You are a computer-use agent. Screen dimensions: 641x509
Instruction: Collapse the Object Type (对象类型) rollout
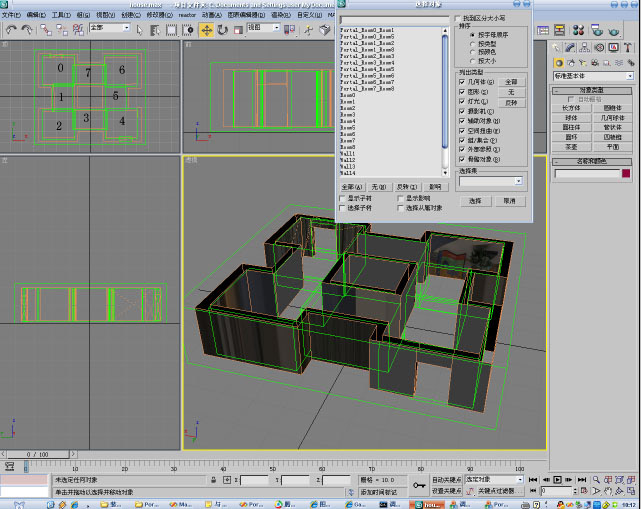tap(592, 90)
